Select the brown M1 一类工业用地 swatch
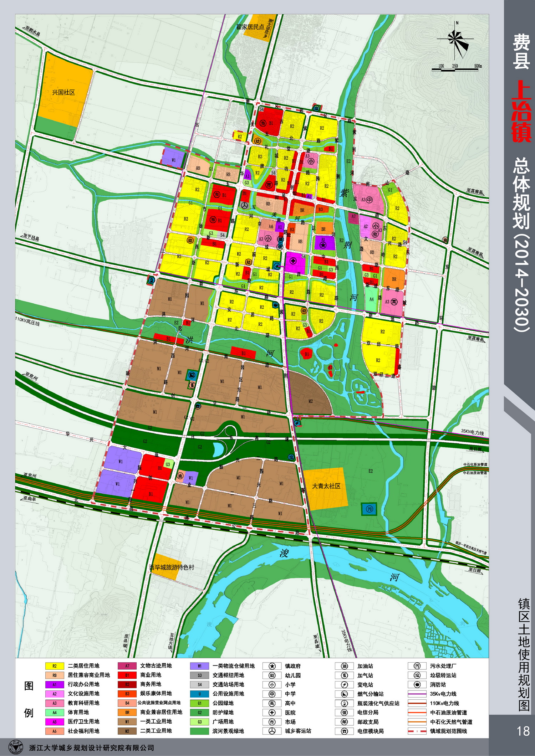 click(x=127, y=722)
